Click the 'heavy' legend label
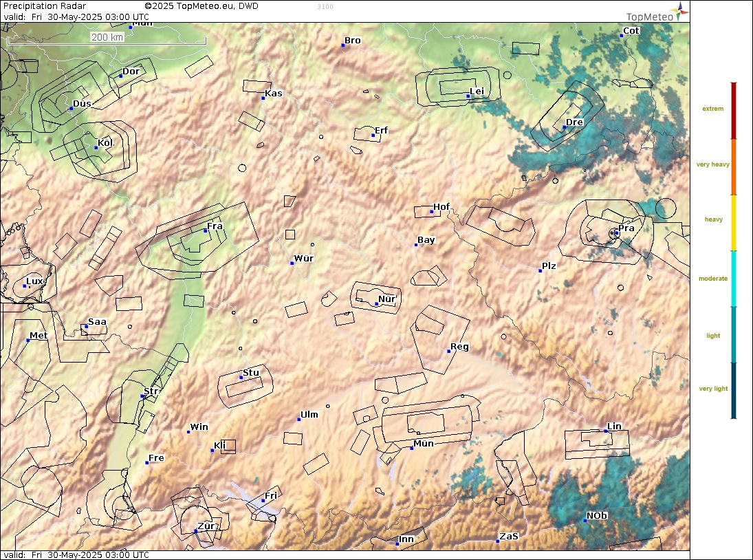Image resolution: width=753 pixels, height=560 pixels. click(x=713, y=219)
